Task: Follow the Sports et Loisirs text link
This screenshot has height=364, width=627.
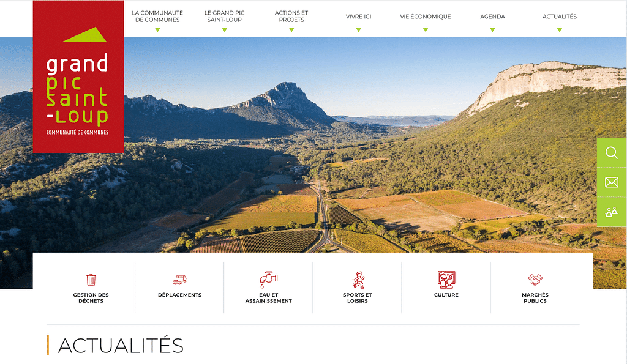Action: 358,298
